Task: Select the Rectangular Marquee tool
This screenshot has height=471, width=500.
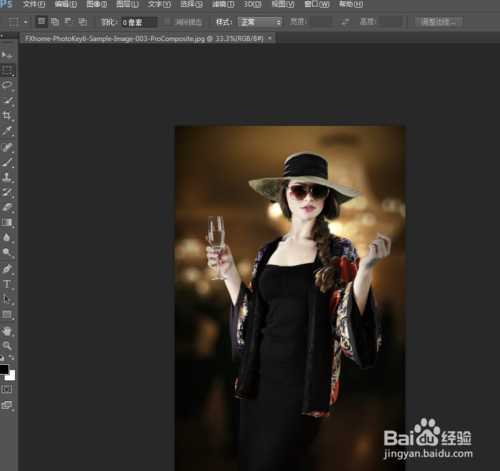Action: pos(7,70)
